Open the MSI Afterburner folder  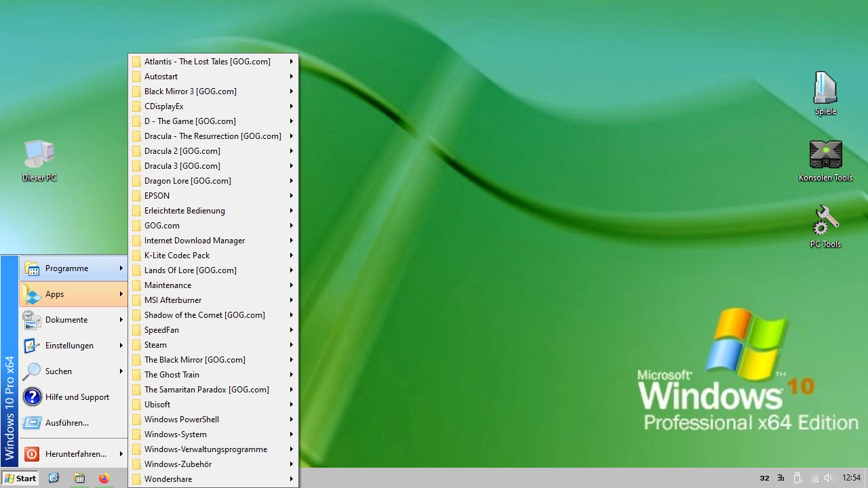tap(213, 300)
